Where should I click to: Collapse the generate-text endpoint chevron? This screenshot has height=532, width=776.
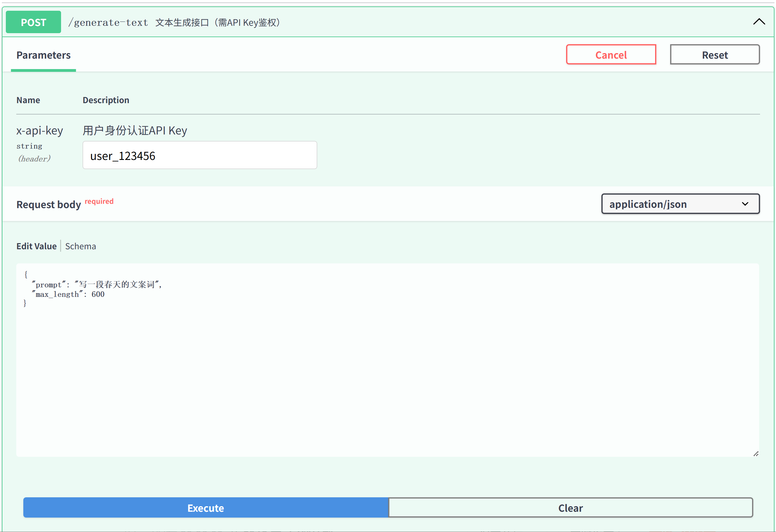click(x=759, y=22)
